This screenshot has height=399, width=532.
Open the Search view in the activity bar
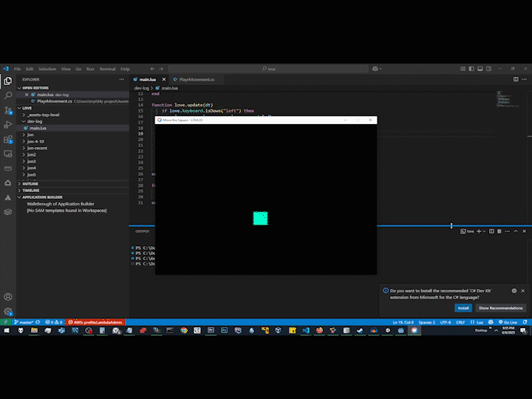pyautogui.click(x=8, y=95)
